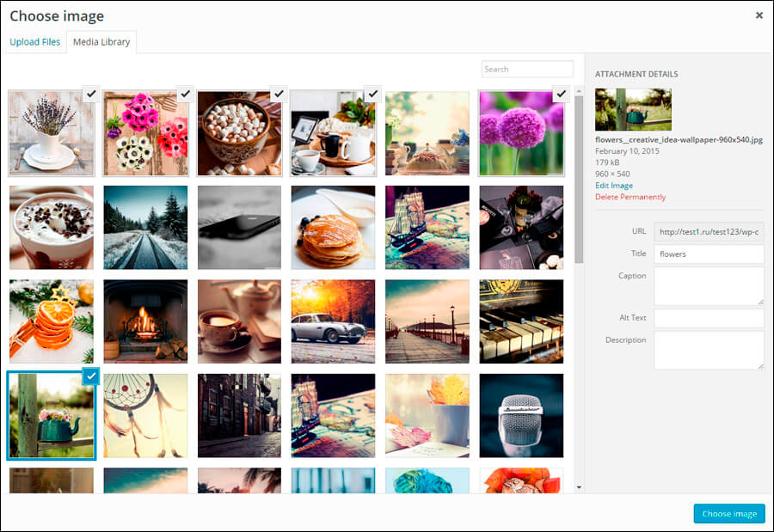This screenshot has width=774, height=532.
Task: Select the URL field with the test1.ru address
Action: pos(707,231)
